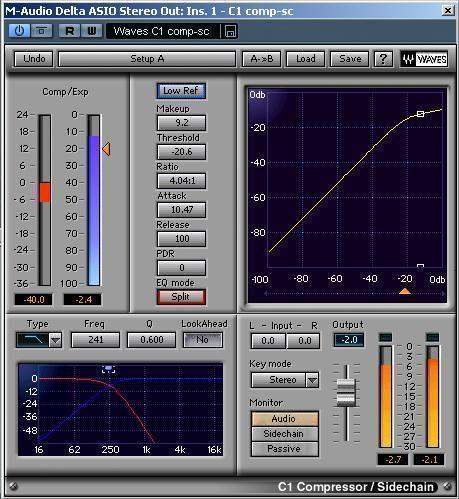Open help with the question mark button
459x499 pixels.
pyautogui.click(x=383, y=59)
